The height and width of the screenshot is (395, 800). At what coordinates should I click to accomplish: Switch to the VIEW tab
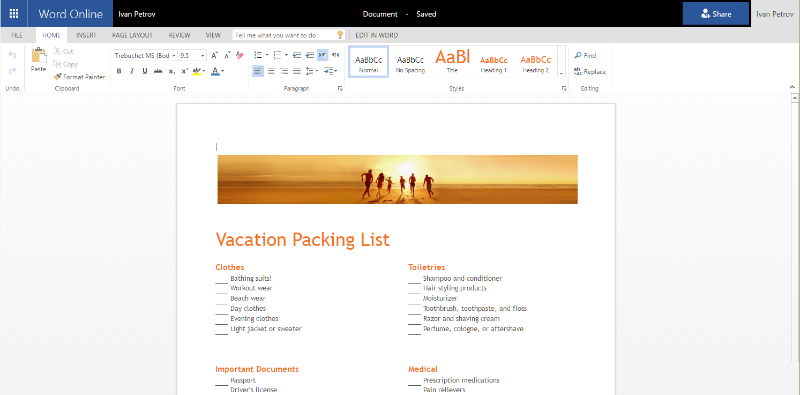[x=213, y=35]
